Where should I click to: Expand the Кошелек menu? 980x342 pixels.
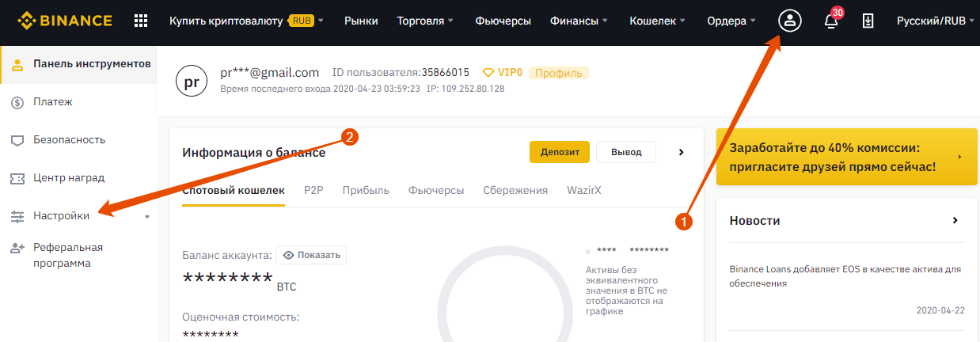(x=658, y=21)
